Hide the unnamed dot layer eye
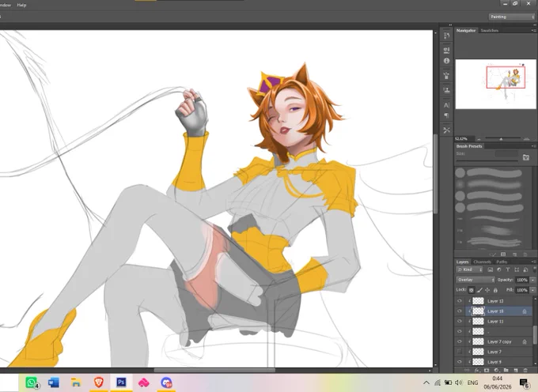Screen dimensions: 538x392 (x=460, y=331)
